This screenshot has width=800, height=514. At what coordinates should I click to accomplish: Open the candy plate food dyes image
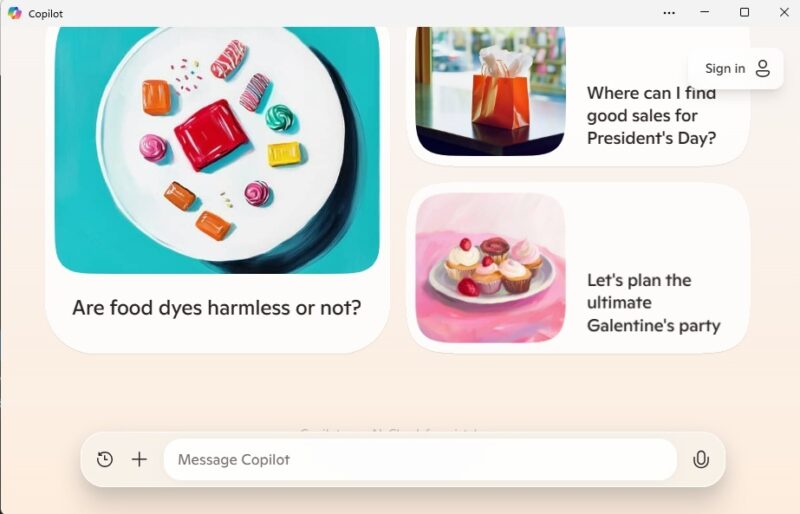(x=217, y=150)
